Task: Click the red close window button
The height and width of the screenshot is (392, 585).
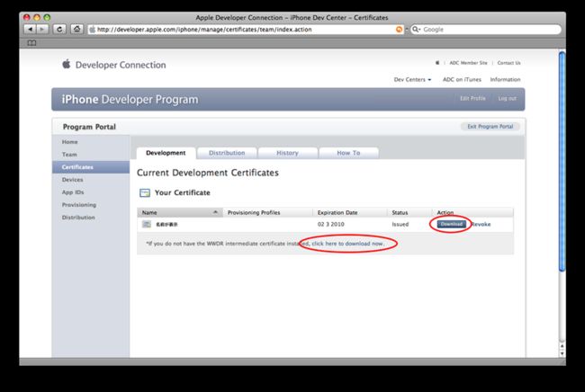Action: (26, 17)
